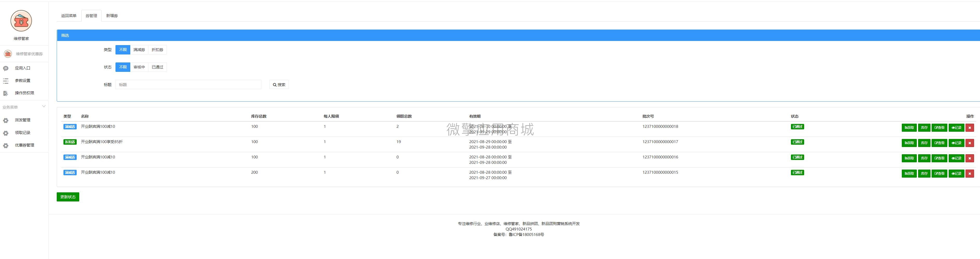The height and width of the screenshot is (259, 980).
Task: Open 派发管理 in the sidebar
Action: [x=23, y=120]
